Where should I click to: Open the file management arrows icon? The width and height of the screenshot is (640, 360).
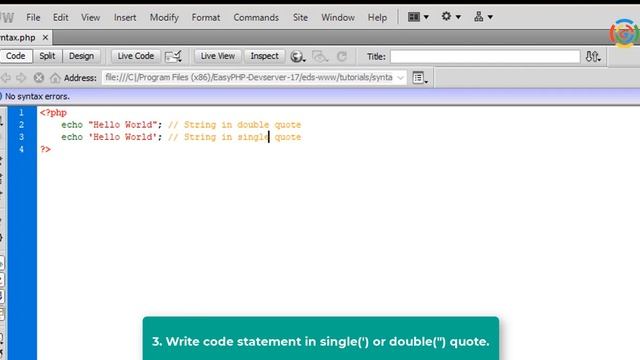pyautogui.click(x=593, y=56)
